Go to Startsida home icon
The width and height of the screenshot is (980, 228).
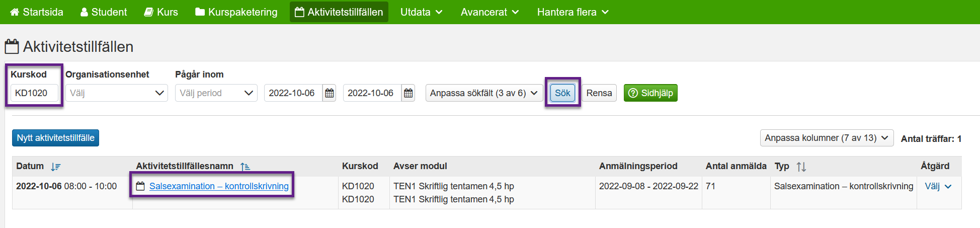[15, 12]
